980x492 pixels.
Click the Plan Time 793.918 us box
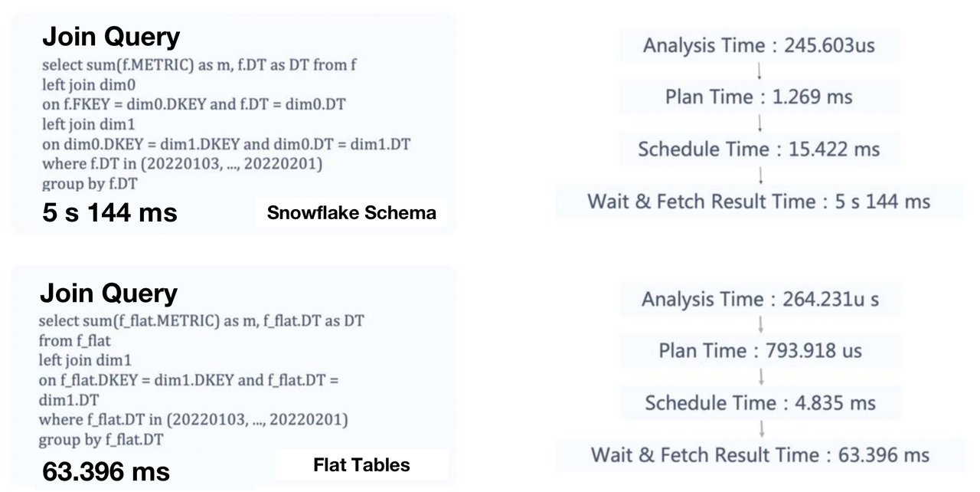(x=760, y=351)
